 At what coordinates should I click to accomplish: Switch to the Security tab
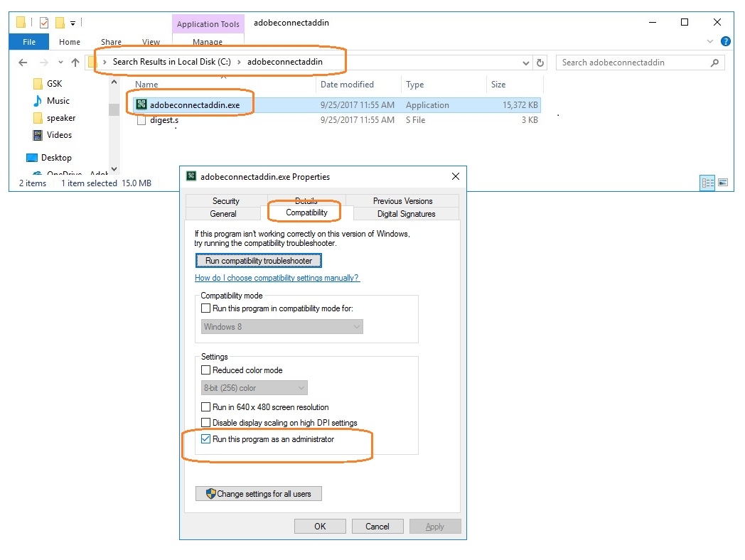(225, 201)
